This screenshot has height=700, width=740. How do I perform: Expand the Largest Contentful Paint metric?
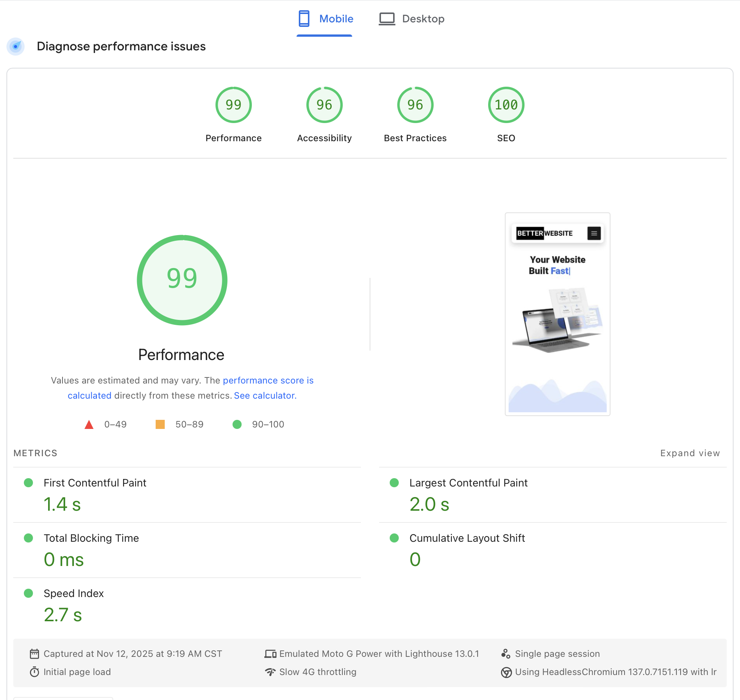click(468, 483)
